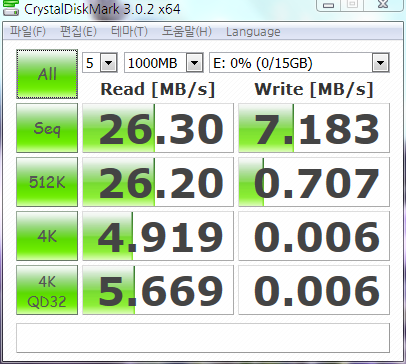Viewport: 406px width, 364px height.
Task: Click the CrystalDiskMark app icon in title bar
Action: point(11,8)
